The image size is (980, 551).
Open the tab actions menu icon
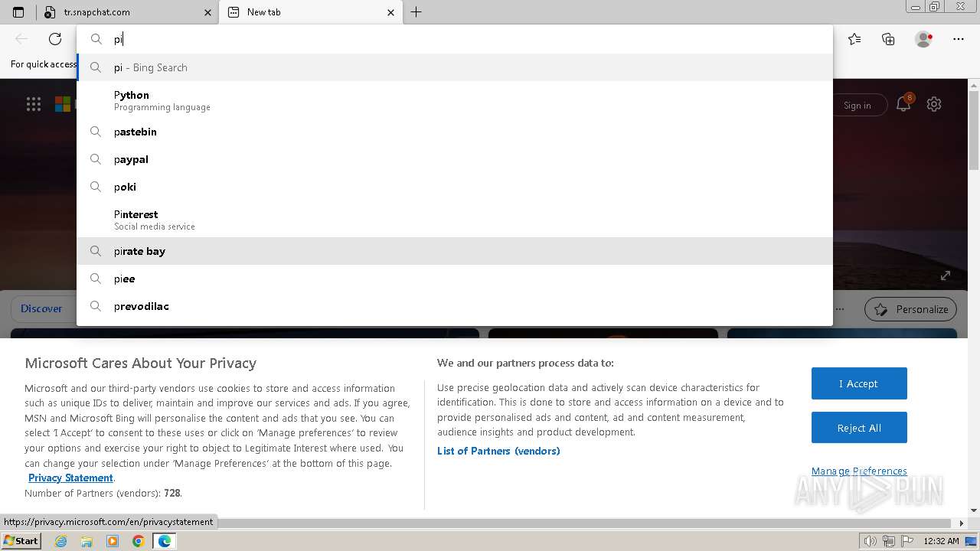click(x=18, y=12)
